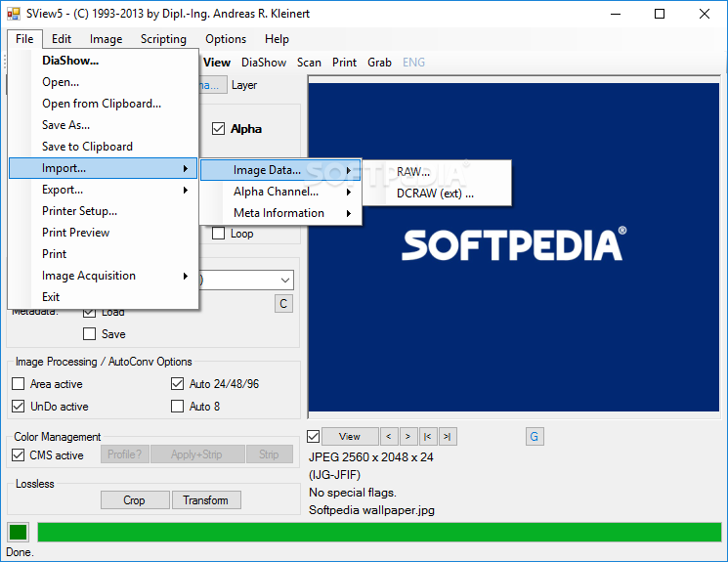The height and width of the screenshot is (562, 728).
Task: Jump to first image with |< button
Action: [428, 437]
